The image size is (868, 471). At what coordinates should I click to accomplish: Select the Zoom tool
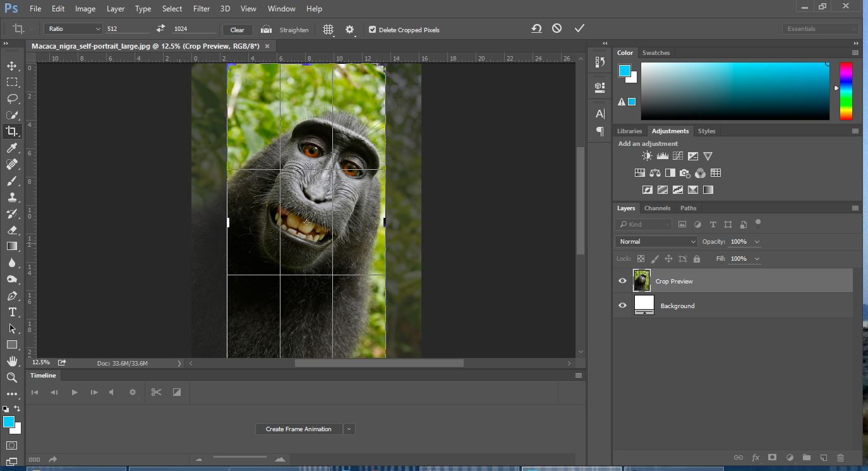12,378
